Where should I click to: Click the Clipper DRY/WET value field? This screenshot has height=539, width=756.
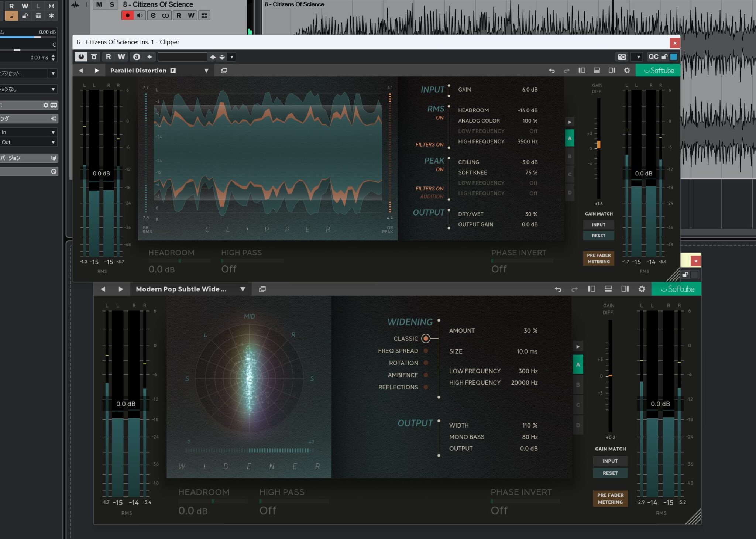tap(531, 214)
